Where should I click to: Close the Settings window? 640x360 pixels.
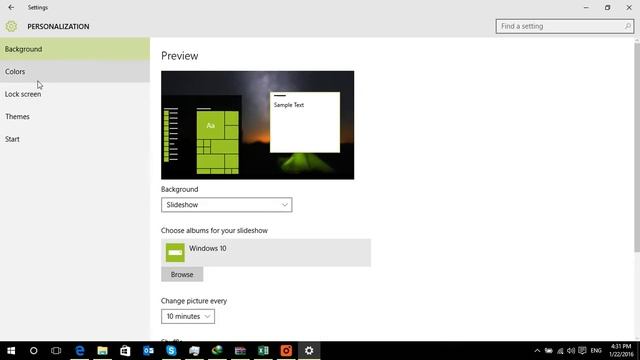click(x=629, y=7)
